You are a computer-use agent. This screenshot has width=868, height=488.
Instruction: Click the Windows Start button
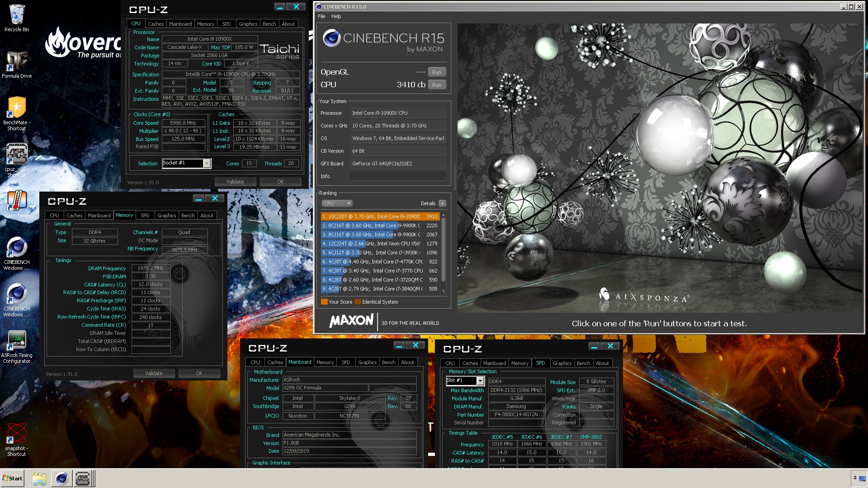(12, 479)
